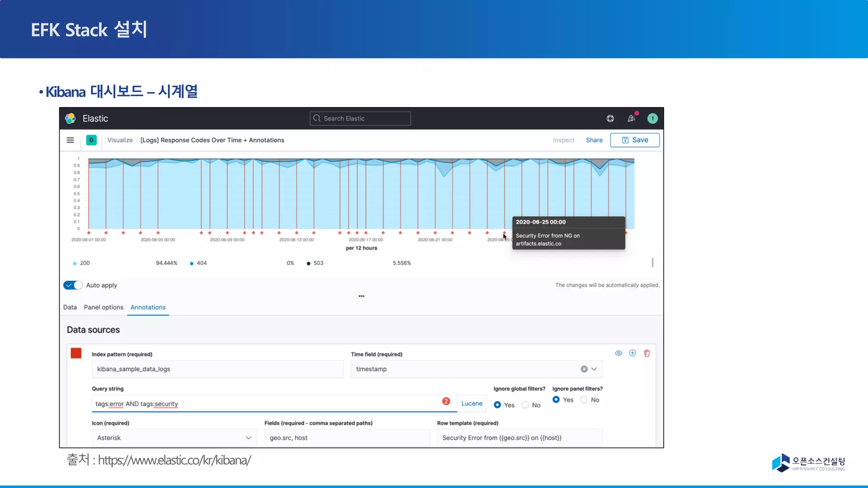Screen dimensions: 868x488
Task: Clear the timestamp time field selection
Action: tap(584, 369)
